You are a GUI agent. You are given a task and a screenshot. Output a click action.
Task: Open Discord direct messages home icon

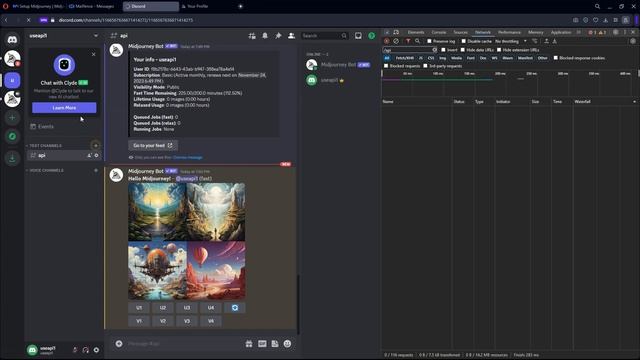pyautogui.click(x=12, y=40)
